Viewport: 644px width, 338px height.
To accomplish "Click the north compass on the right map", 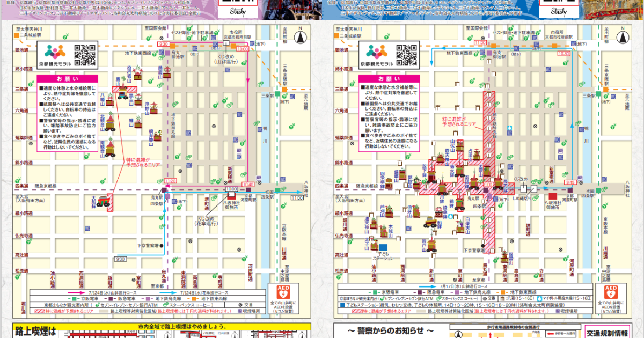I will 623,38.
